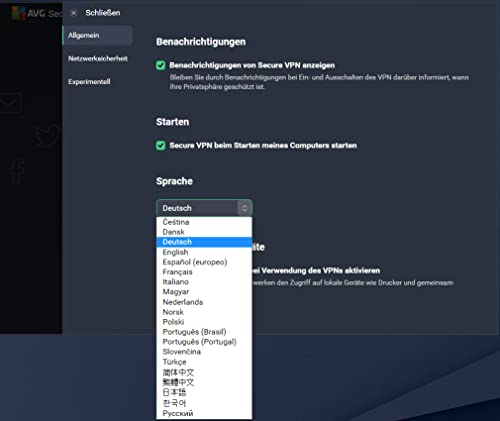
Task: Click the Schließen label
Action: pyautogui.click(x=103, y=13)
